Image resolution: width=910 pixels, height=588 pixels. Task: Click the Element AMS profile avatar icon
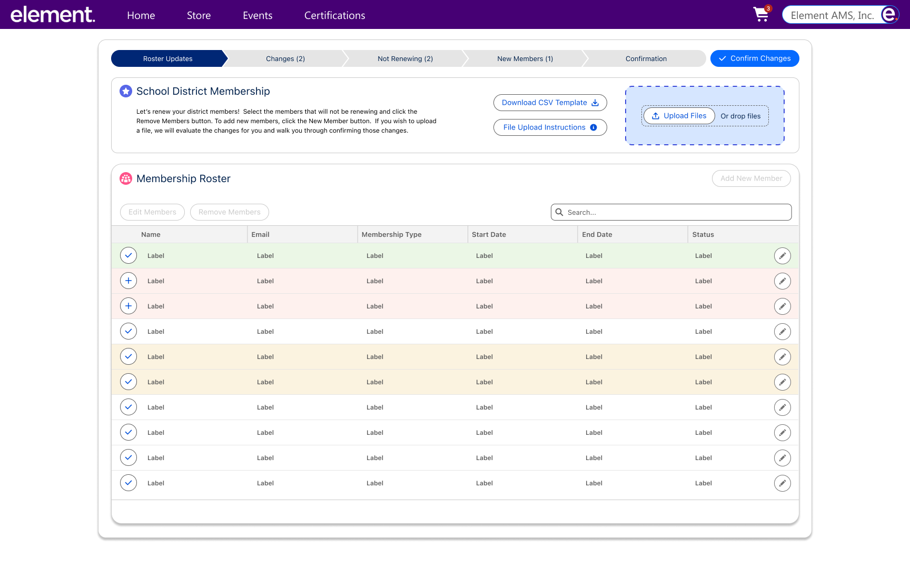[x=889, y=15]
